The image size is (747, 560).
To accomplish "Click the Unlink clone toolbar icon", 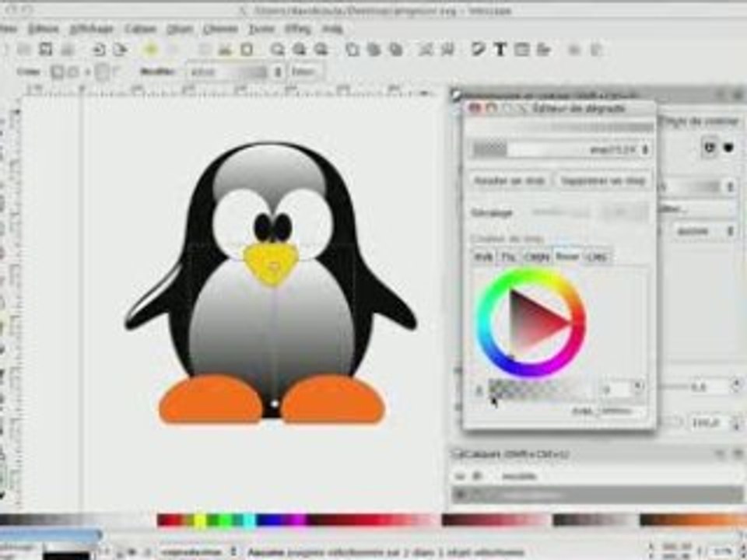I will (395, 50).
